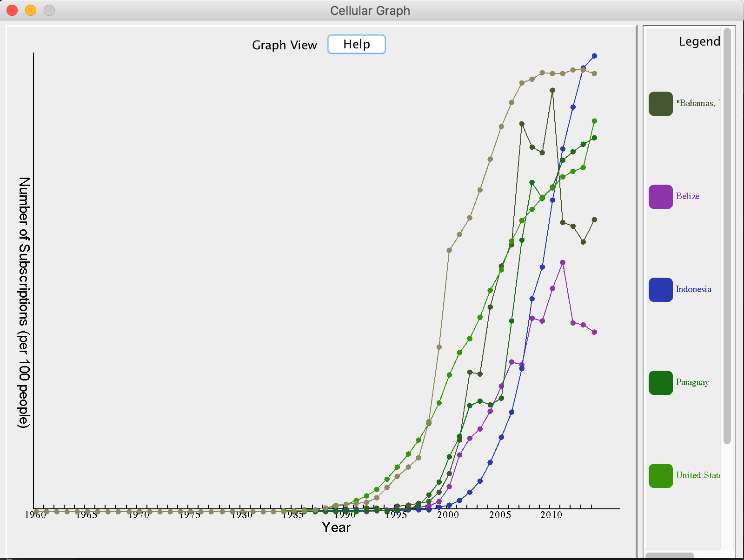Click the Belize legend label

(687, 196)
